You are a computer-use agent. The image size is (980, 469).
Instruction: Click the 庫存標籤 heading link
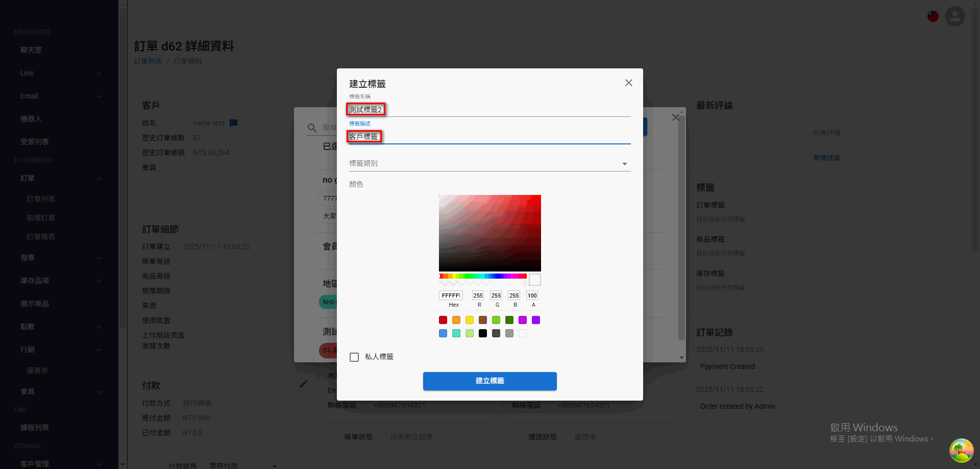pos(710,274)
